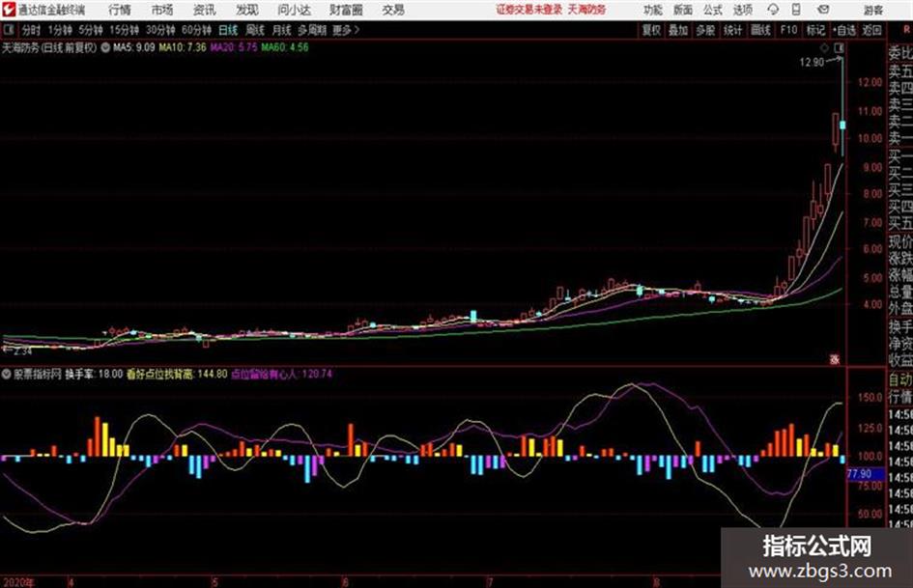Click the 天海防务 stock name in title bar

587,10
